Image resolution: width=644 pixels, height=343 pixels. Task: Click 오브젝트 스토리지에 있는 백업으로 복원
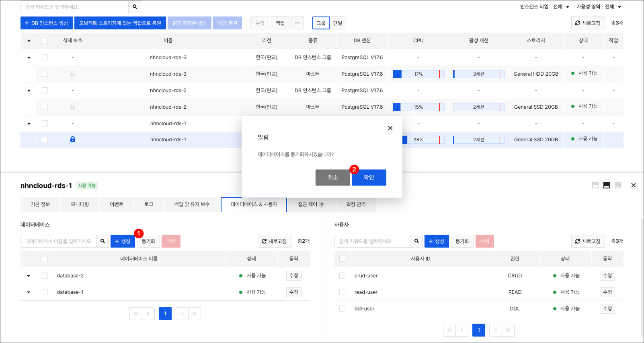120,23
